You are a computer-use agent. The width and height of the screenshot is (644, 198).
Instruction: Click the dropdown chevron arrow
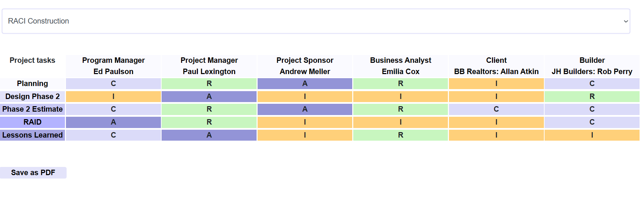(626, 21)
